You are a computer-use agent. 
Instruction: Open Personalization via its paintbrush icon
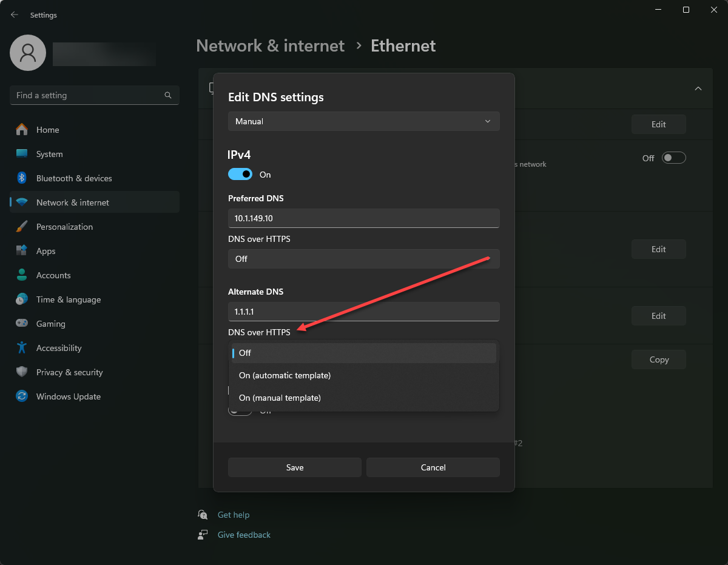coord(22,227)
